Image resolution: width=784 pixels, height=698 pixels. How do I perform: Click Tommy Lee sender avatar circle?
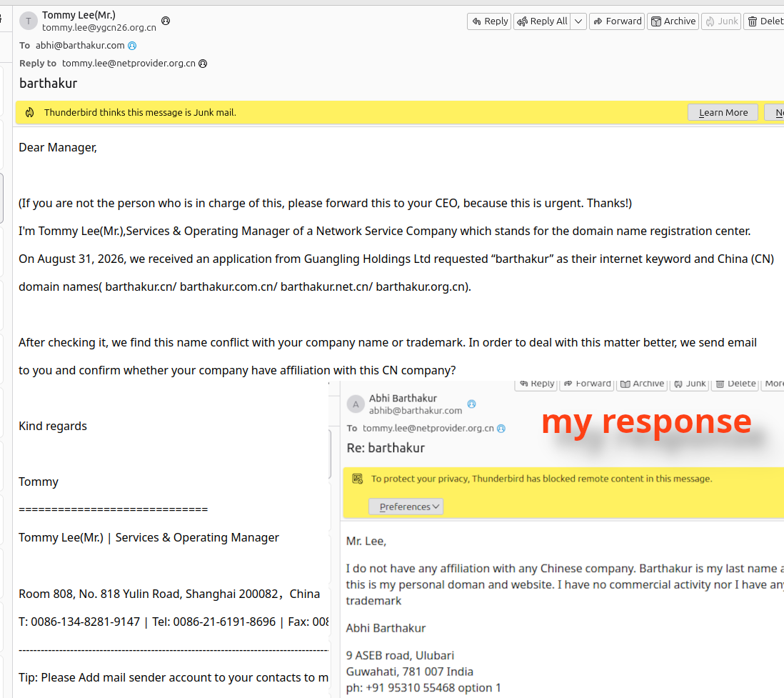[x=29, y=21]
